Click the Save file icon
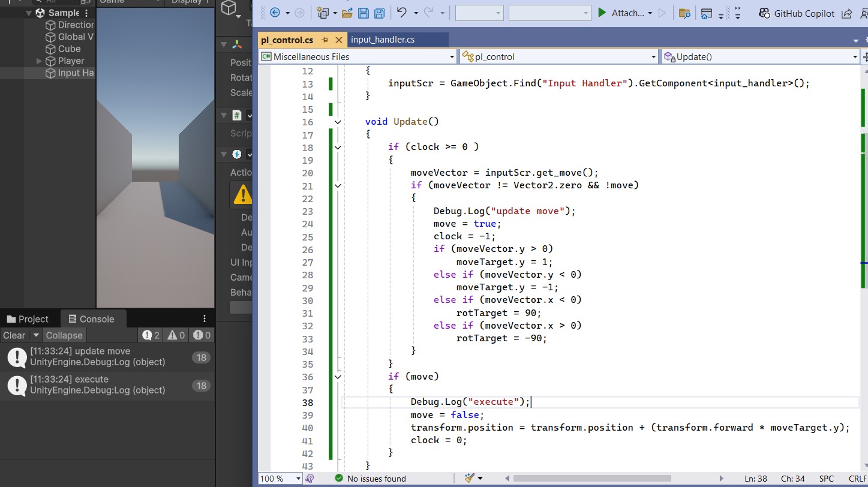Image resolution: width=868 pixels, height=487 pixels. pyautogui.click(x=364, y=13)
